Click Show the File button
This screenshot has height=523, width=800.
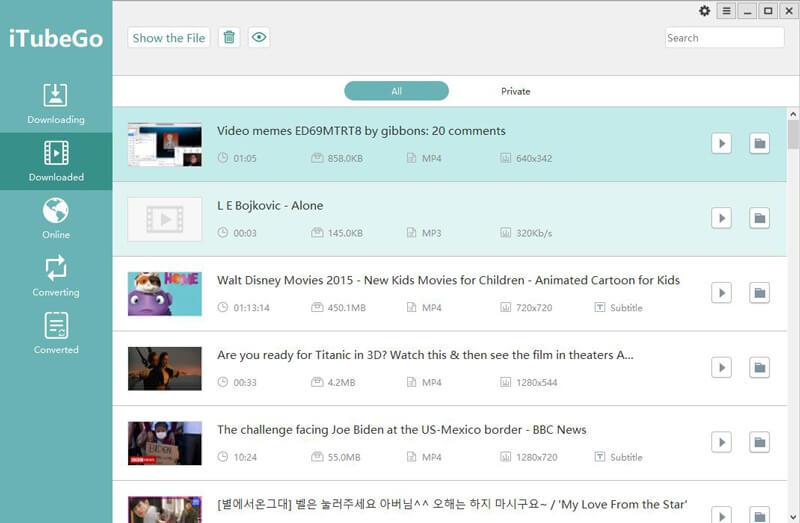click(x=168, y=37)
